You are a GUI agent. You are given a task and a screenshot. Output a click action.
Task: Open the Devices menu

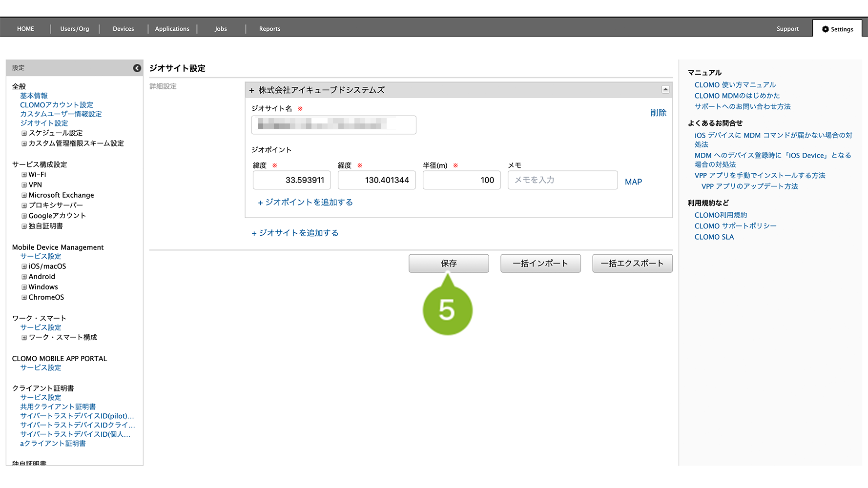[123, 29]
